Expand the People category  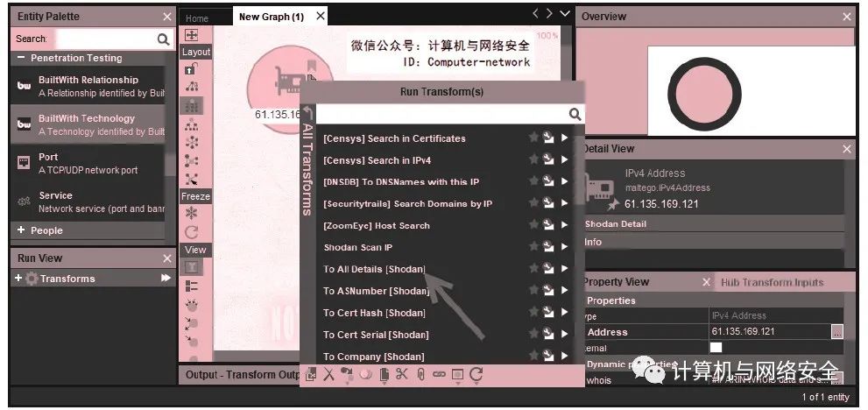(x=21, y=230)
